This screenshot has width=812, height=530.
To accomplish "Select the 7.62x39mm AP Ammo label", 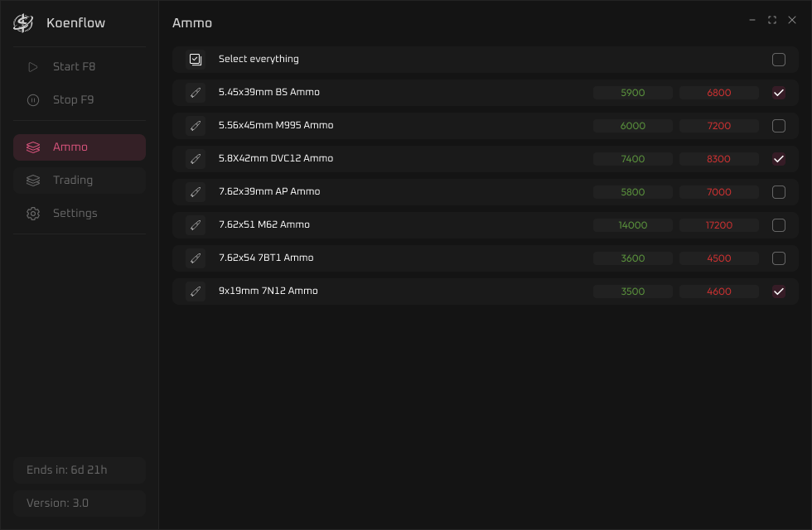I will tap(269, 191).
